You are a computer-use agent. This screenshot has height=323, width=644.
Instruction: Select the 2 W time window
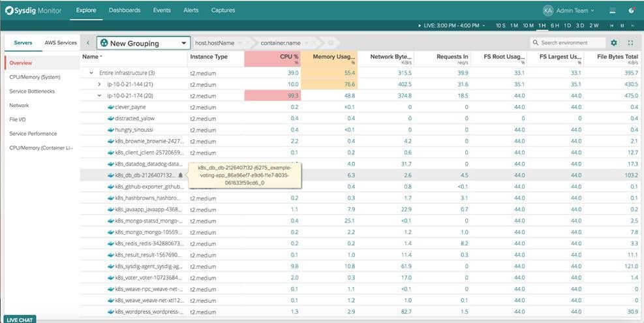(594, 25)
